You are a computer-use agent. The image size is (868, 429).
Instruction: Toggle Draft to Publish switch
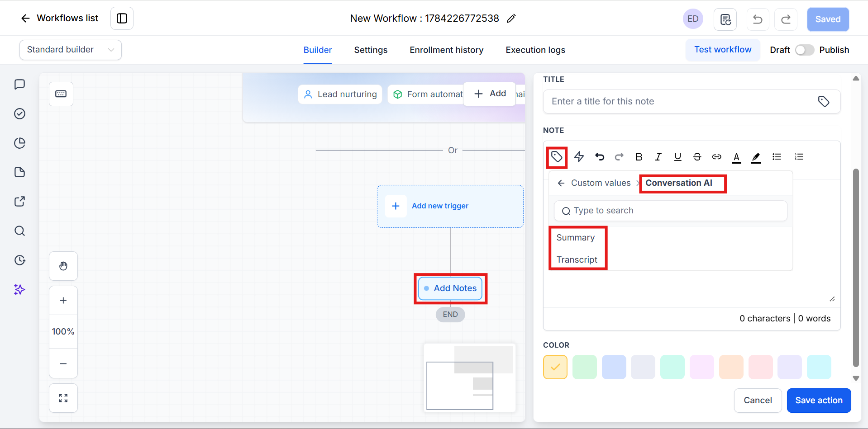805,50
